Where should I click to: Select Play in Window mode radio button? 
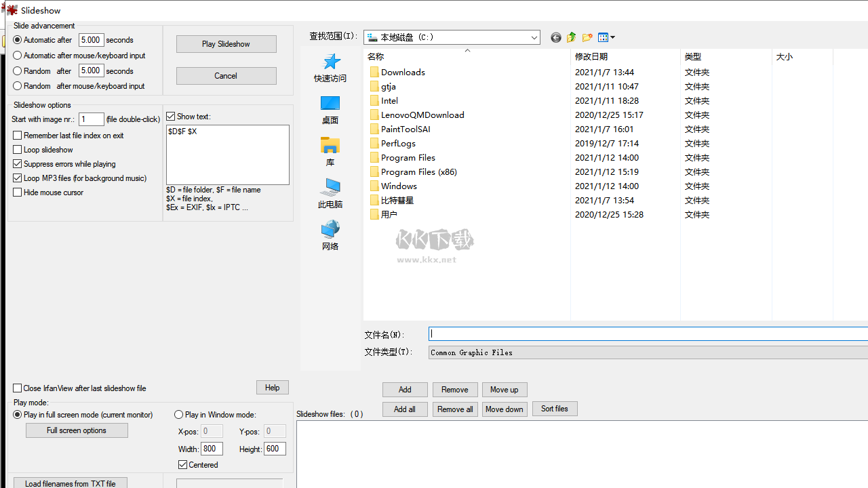pyautogui.click(x=179, y=415)
